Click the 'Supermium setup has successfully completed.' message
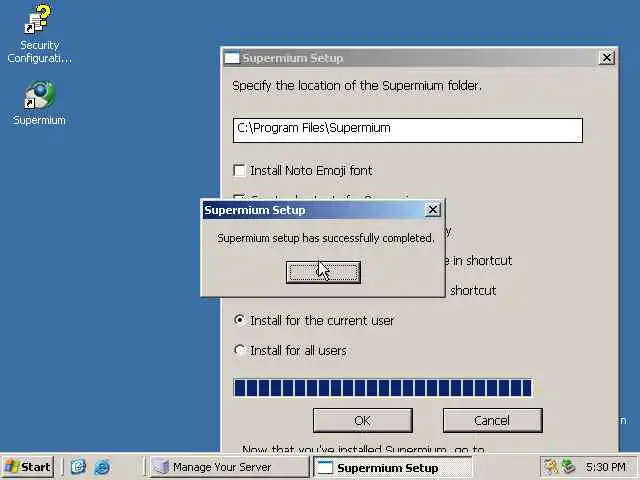 pos(325,238)
